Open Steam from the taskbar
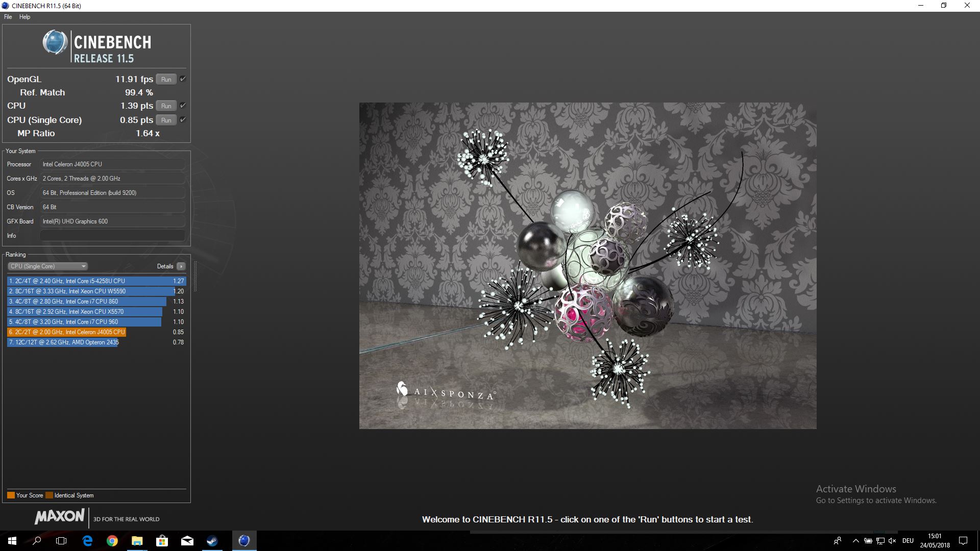980x551 pixels. pos(212,541)
